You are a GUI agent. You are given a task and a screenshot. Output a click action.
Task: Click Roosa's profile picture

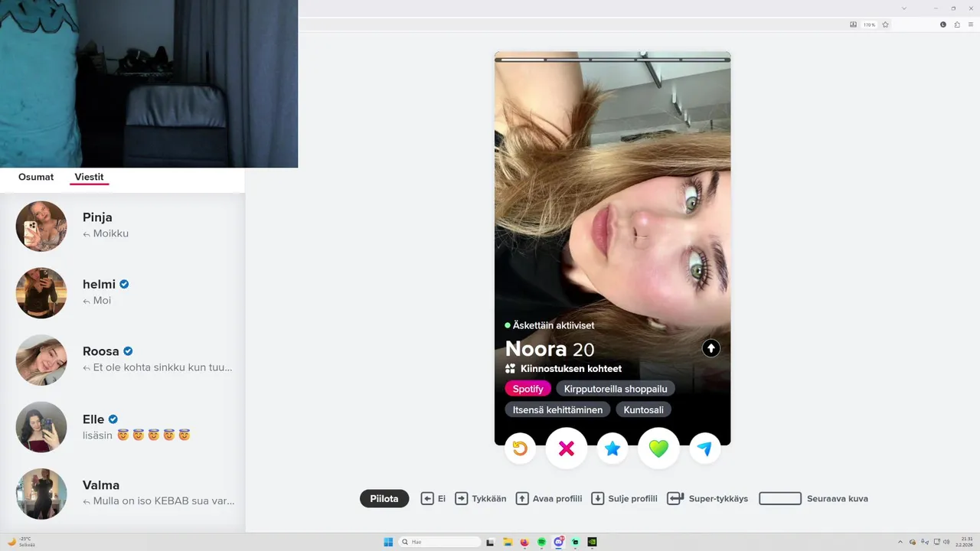pos(41,360)
